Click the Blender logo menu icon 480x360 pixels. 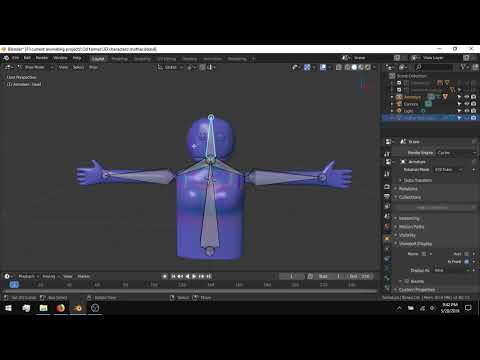coord(6,58)
